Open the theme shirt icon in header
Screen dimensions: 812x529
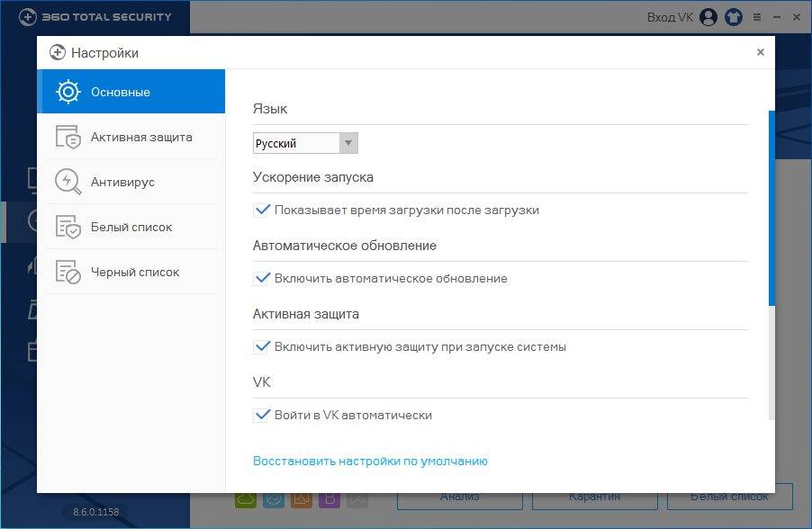pyautogui.click(x=734, y=17)
